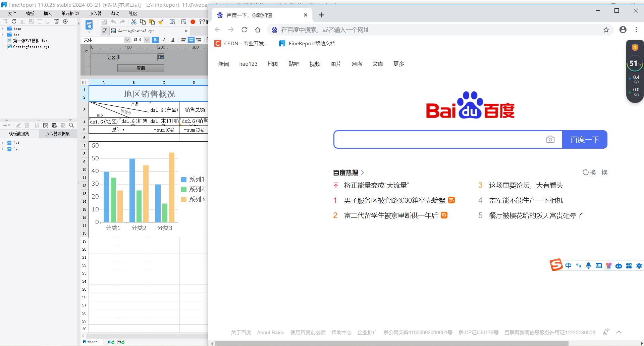Open the CSDN bookmark
This screenshot has width=644, height=346.
point(241,43)
